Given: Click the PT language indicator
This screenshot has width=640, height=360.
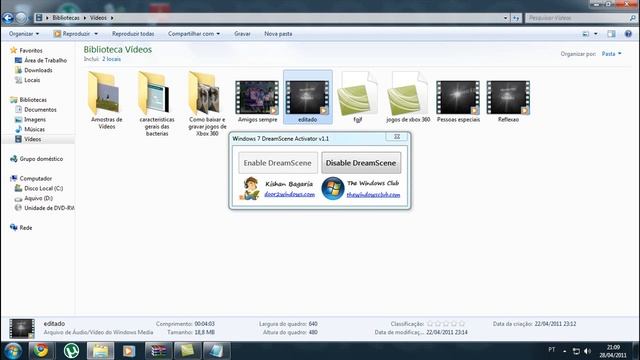Looking at the screenshot, I should [x=551, y=350].
